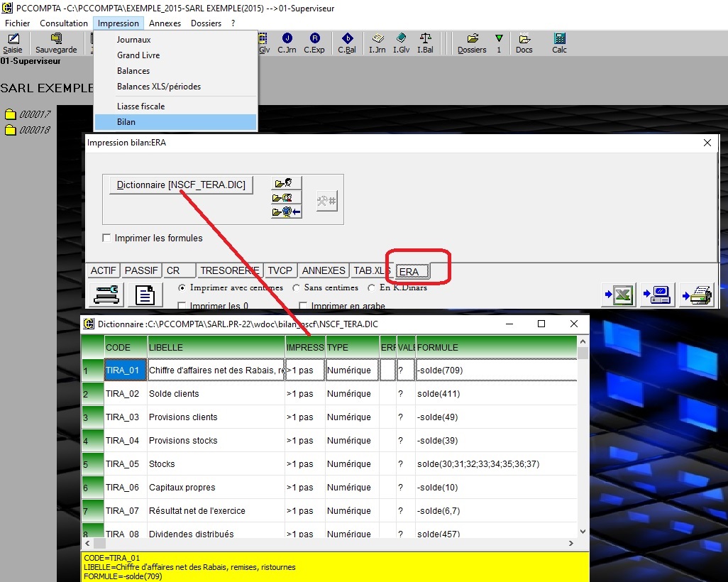Viewport: 728px width, 582px height.
Task: Export bilan to Excel icon
Action: click(x=619, y=295)
